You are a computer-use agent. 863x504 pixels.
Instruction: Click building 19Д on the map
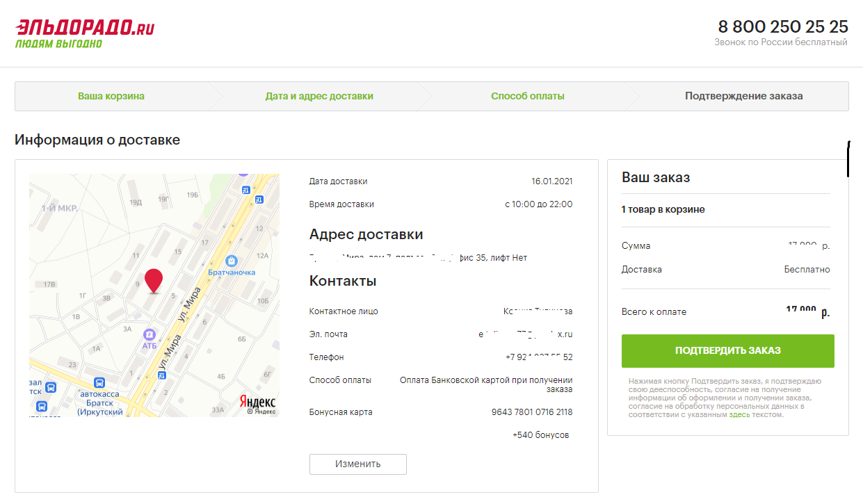click(x=136, y=202)
